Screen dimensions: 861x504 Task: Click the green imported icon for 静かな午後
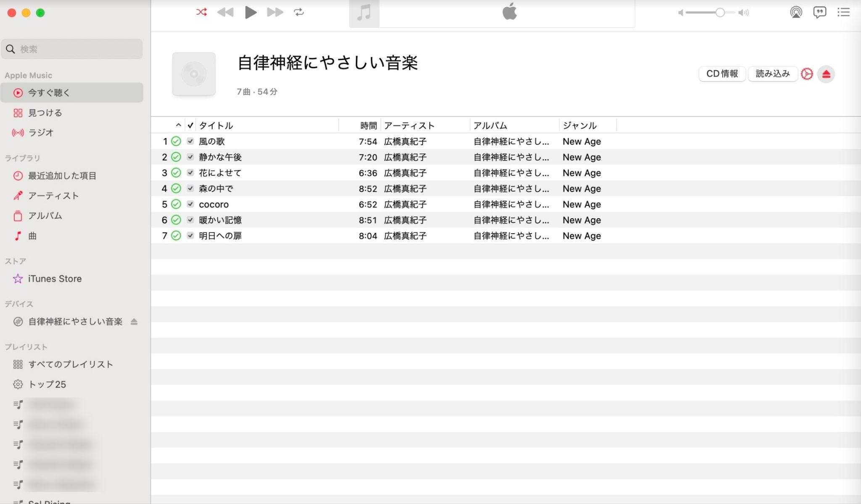tap(176, 157)
